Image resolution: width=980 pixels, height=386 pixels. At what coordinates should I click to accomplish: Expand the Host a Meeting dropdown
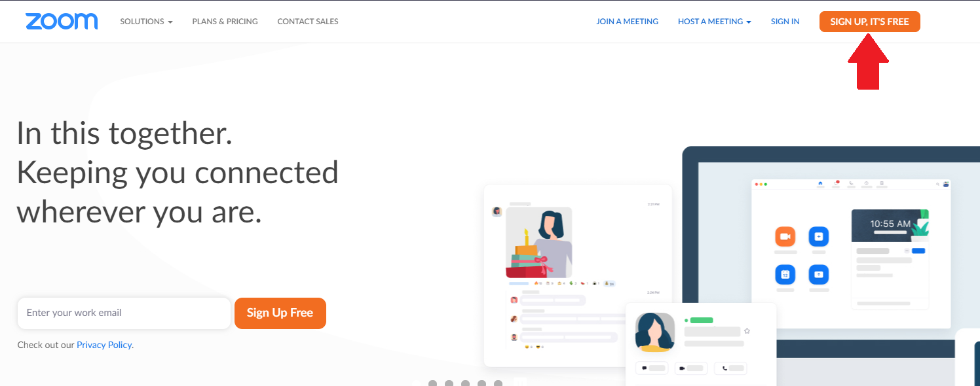pos(714,22)
